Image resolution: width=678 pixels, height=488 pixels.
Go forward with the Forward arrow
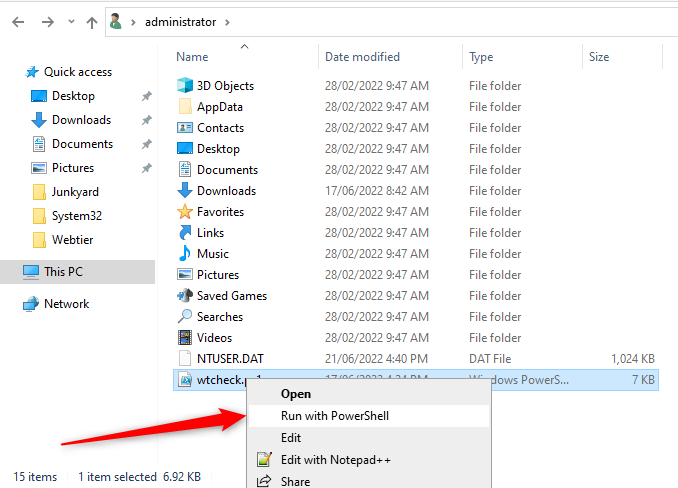click(48, 22)
